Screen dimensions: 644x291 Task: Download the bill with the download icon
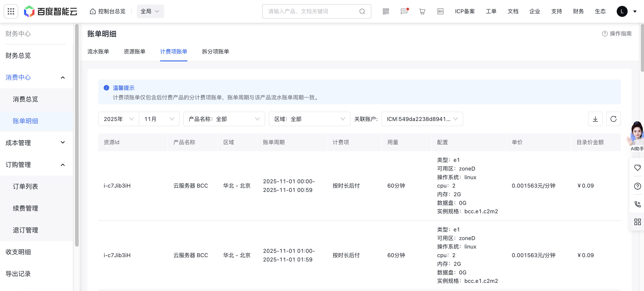[x=595, y=119]
